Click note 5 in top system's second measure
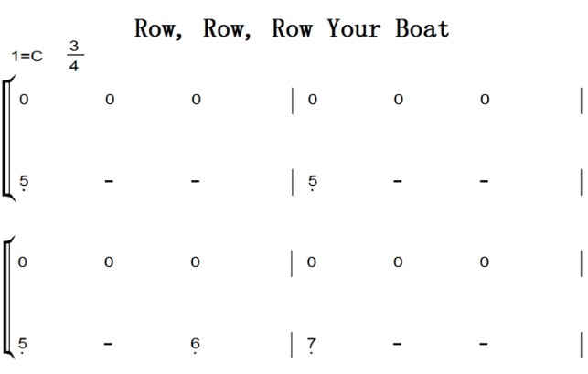This screenshot has width=588, height=374. (312, 181)
